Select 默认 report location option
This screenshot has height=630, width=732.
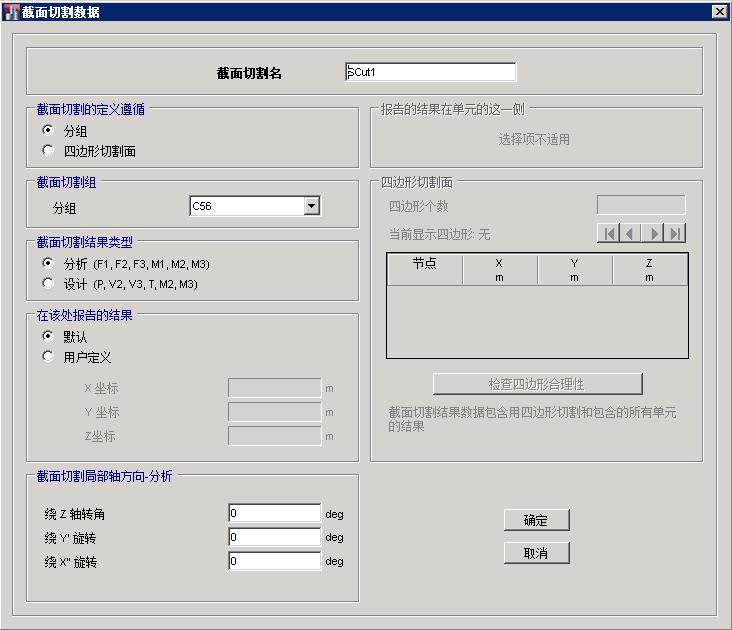click(48, 336)
